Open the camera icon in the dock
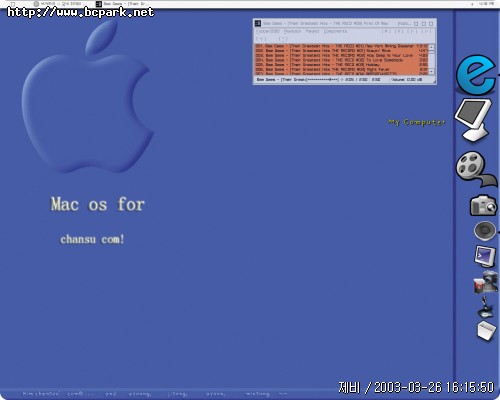This screenshot has width=500, height=400. [483, 205]
